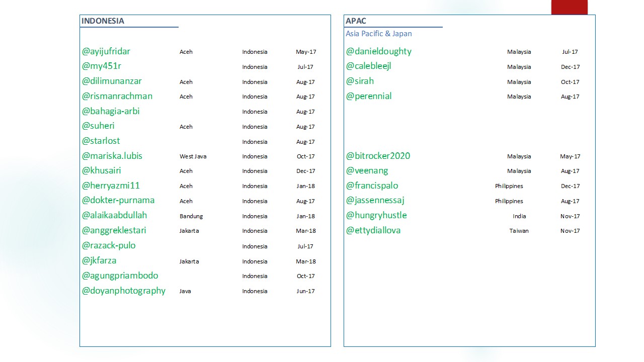The width and height of the screenshot is (644, 362).
Task: Select the username @my451r
Action: click(x=102, y=66)
